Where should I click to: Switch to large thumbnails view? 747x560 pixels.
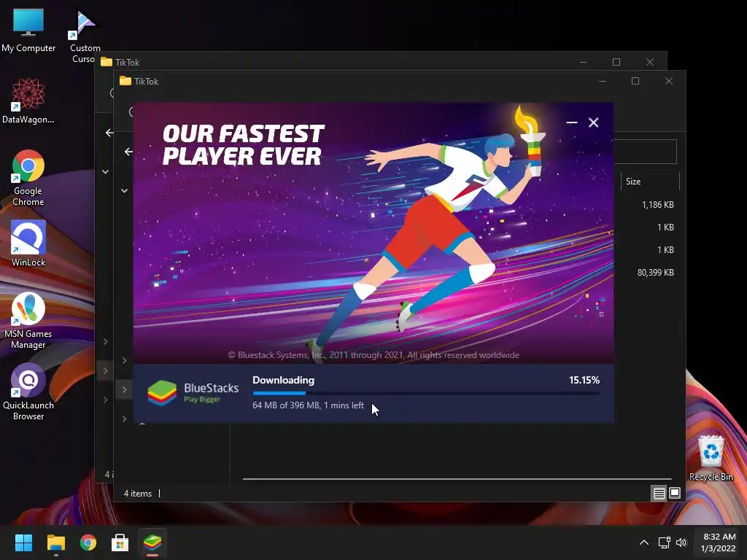(675, 494)
